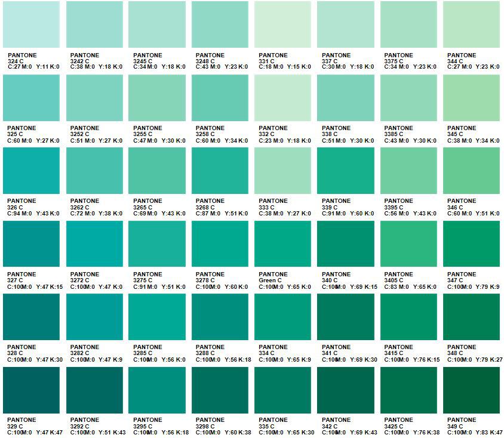Choose the Pantone 326 C swatch
Image resolution: width=504 pixels, height=438 pixels.
coord(31,171)
